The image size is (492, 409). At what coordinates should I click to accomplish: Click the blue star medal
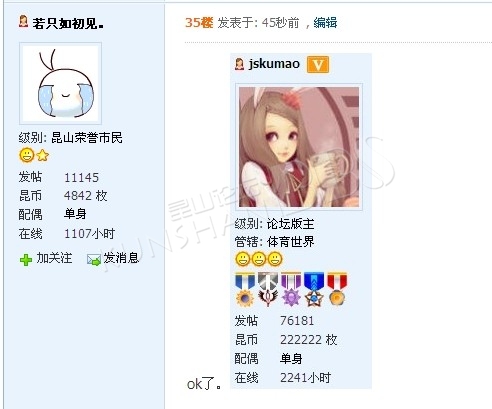pos(314,289)
